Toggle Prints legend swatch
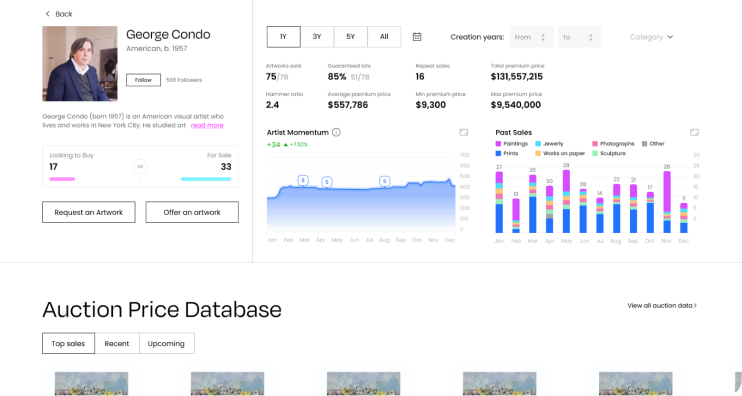This screenshot has height=396, width=742. 498,154
